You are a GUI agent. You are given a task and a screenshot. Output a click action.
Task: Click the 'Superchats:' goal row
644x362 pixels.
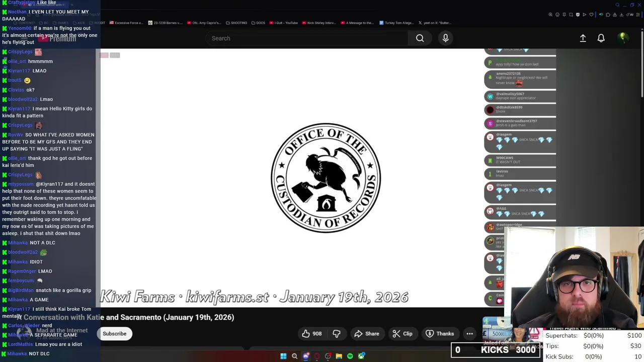click(594, 335)
